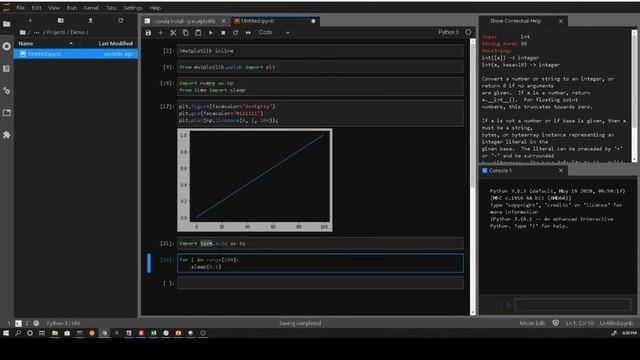Viewport: 640px width, 360px height.
Task: Sort files by Last Modified column
Action: tap(116, 43)
